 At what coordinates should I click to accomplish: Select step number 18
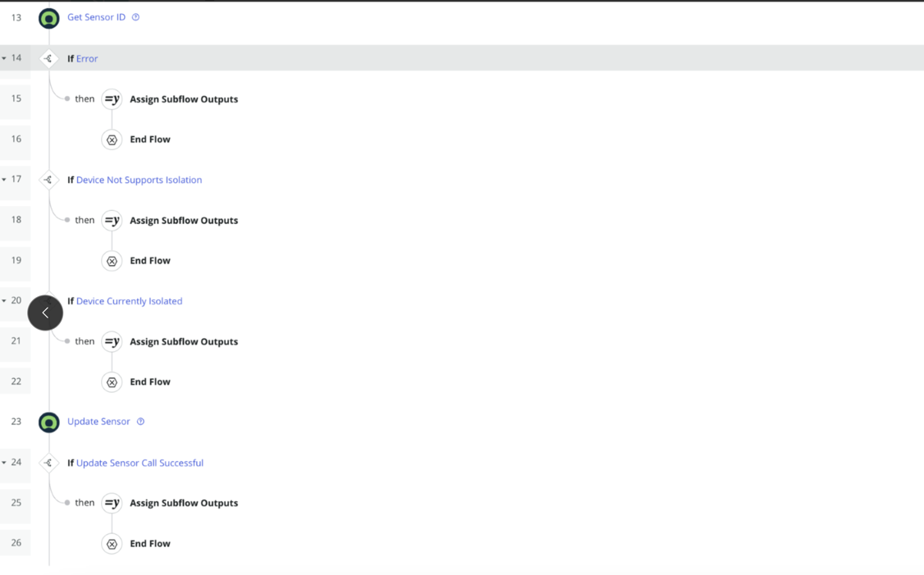pos(16,220)
